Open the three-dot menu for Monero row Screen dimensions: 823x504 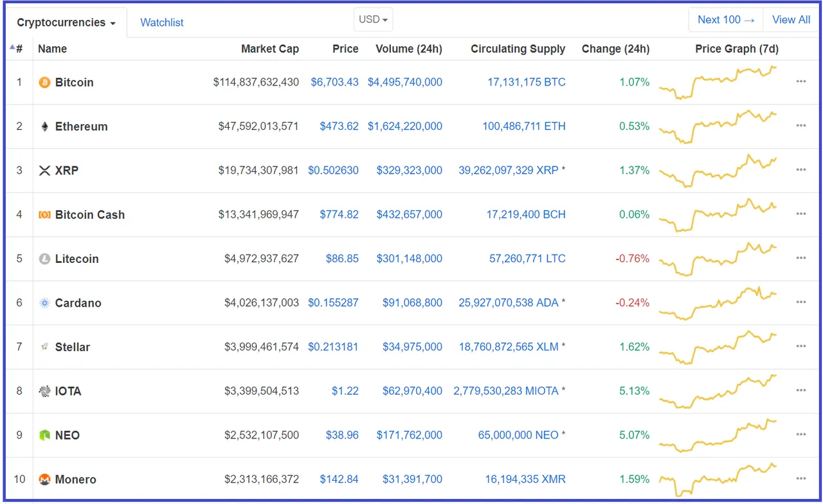[801, 478]
